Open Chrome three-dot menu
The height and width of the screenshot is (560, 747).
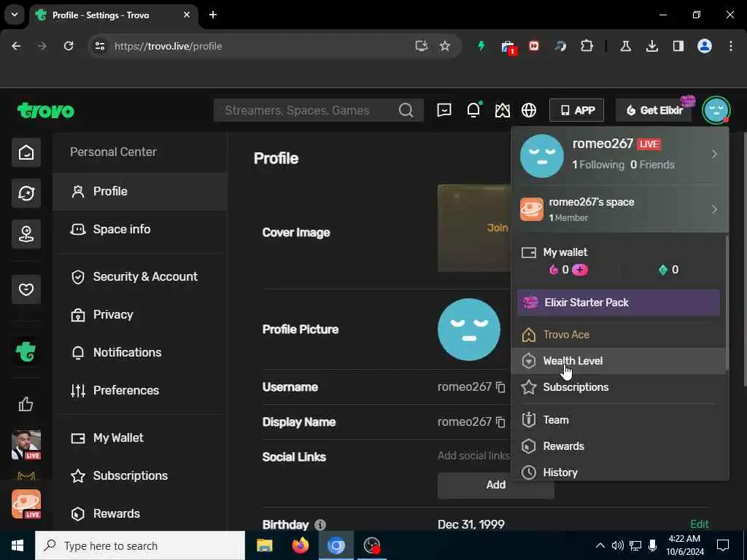[731, 46]
